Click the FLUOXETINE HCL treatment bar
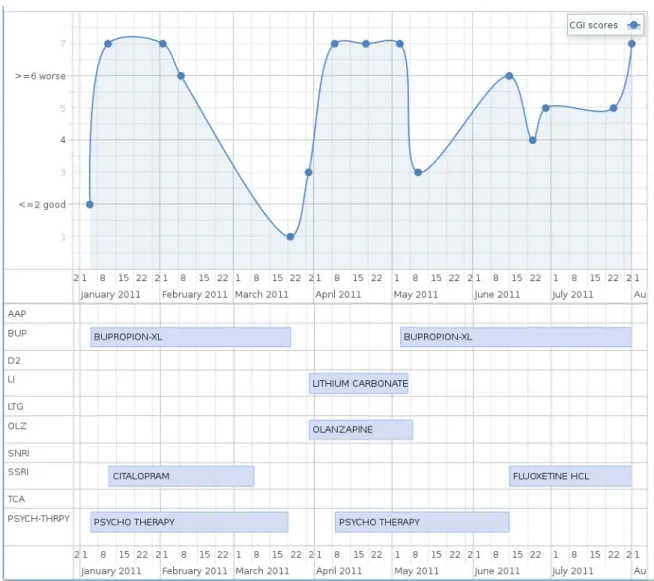This screenshot has width=654, height=581. pyautogui.click(x=570, y=476)
